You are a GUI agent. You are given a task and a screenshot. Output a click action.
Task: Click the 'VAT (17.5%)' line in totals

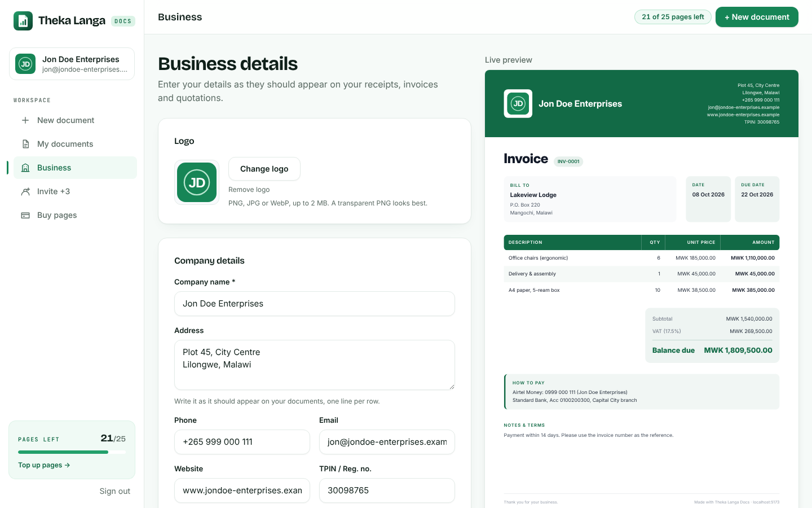tap(712, 331)
